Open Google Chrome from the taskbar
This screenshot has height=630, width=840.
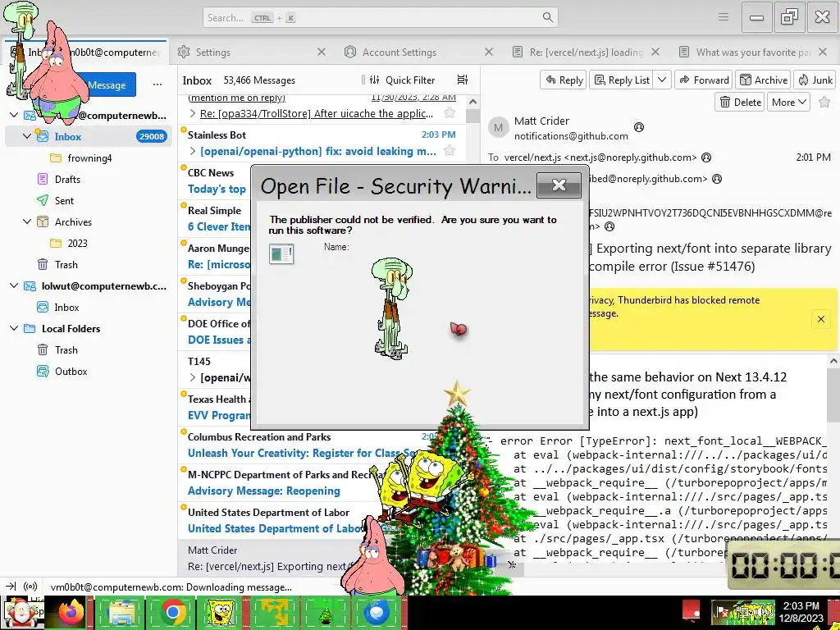point(172,612)
